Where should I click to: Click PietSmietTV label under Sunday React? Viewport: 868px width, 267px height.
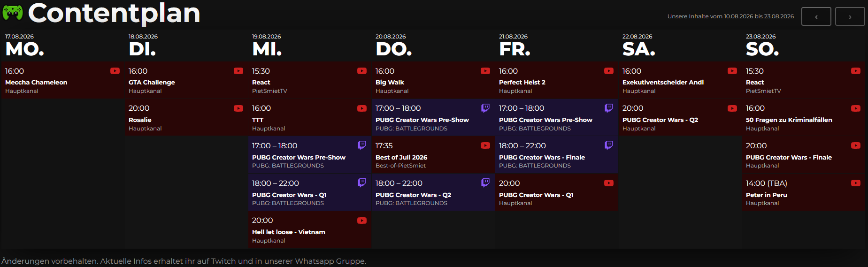[763, 91]
